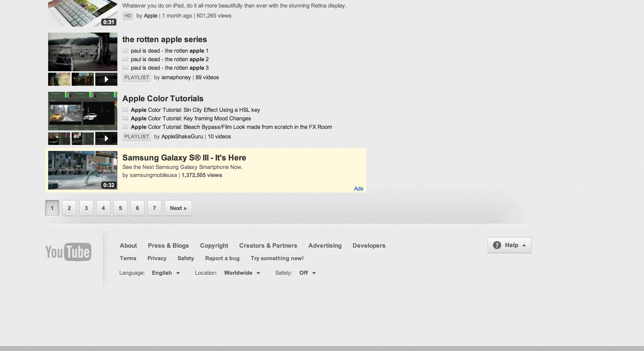Visit Apple channel link on iPad video
The image size is (644, 351).
click(150, 16)
